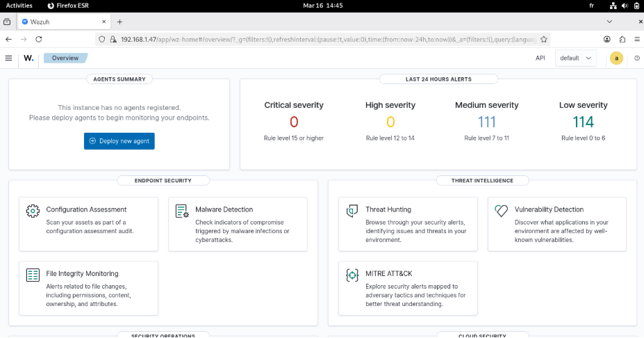Click the Low severity count 114
This screenshot has width=644, height=338.
(584, 122)
